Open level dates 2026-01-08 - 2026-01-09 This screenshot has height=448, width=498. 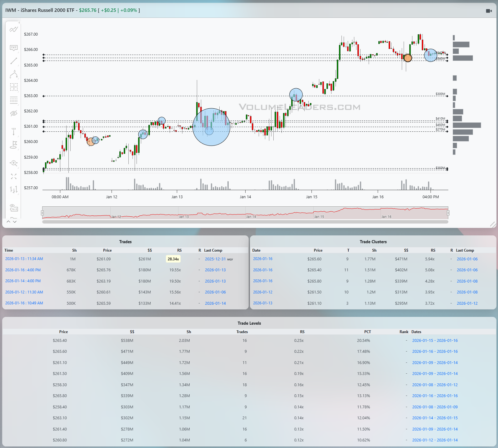435,407
